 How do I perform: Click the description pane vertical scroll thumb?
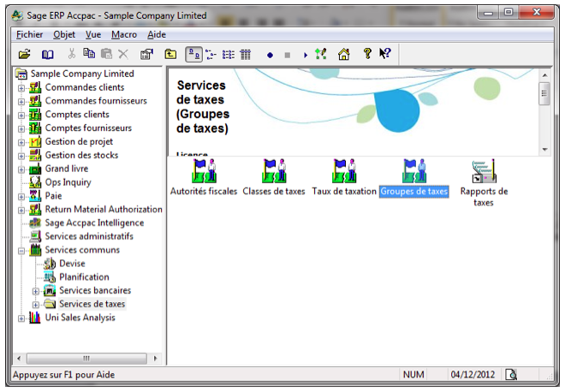pyautogui.click(x=544, y=93)
